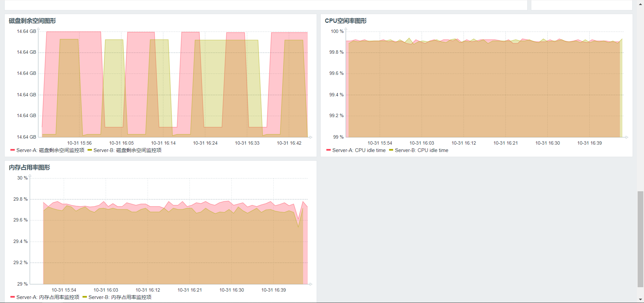This screenshot has width=644, height=303.
Task: Click Server-B green swatch in memory graph legend
Action: tap(85, 297)
